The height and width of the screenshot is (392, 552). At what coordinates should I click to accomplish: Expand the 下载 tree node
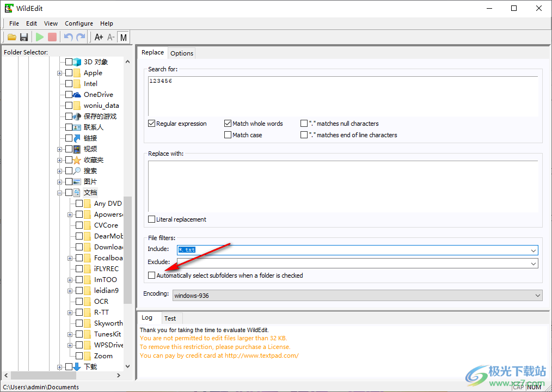coord(59,367)
